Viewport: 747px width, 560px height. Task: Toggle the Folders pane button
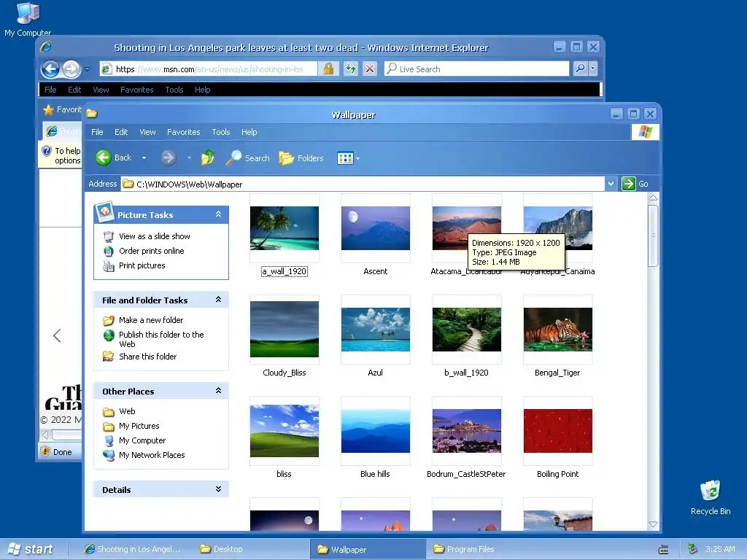(301, 157)
